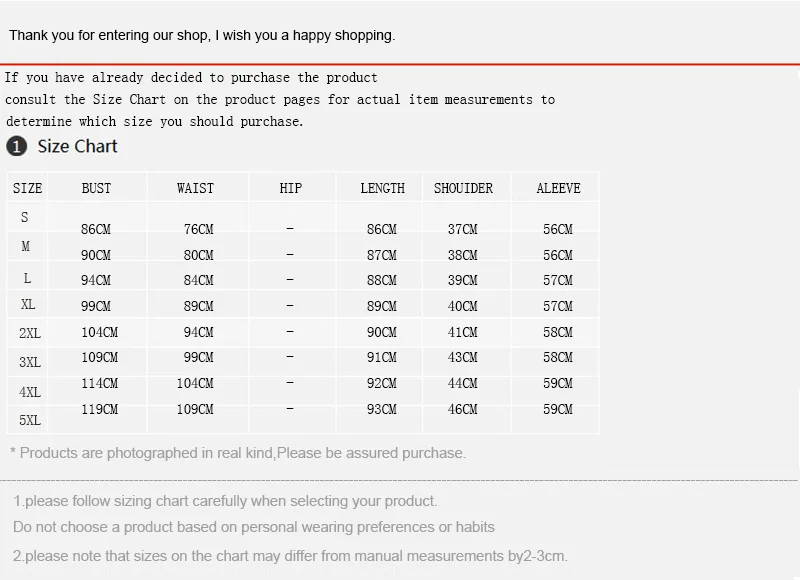
Task: Click the WAIST column header
Action: pyautogui.click(x=195, y=188)
